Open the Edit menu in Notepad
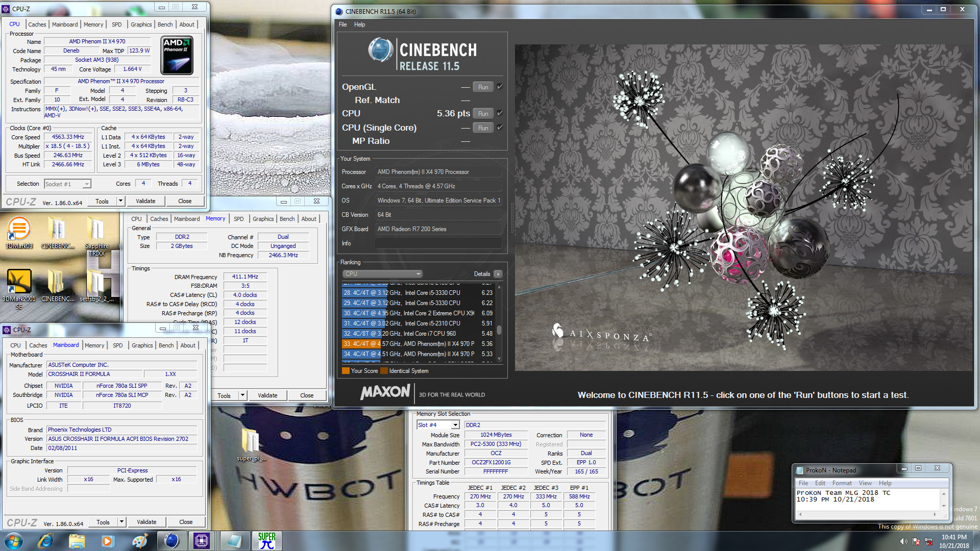Viewport: 980px width, 551px height. 820,483
